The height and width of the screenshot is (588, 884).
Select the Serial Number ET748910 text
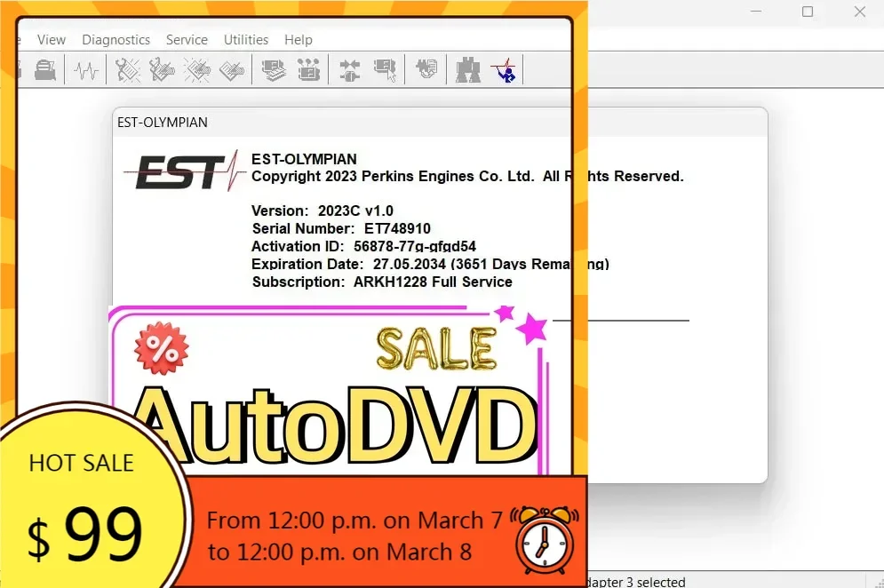tap(341, 228)
